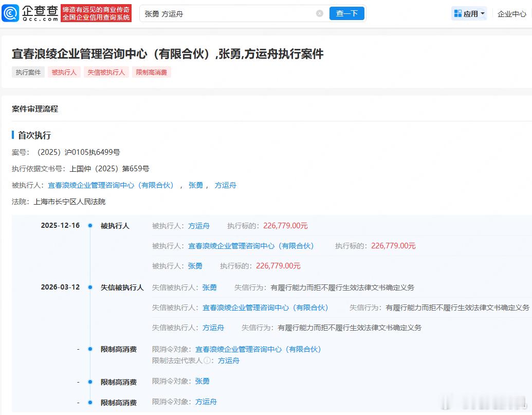Click the timeline dot beside 失信被执行人 on 2026-03-12
Screen dimensions: 532x415
(90, 287)
